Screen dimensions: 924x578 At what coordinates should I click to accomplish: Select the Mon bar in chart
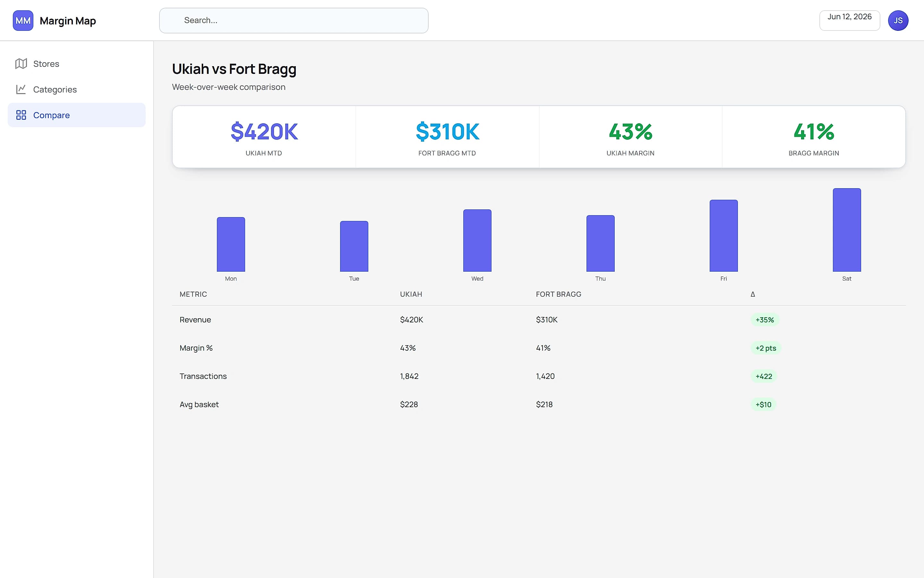pos(231,244)
